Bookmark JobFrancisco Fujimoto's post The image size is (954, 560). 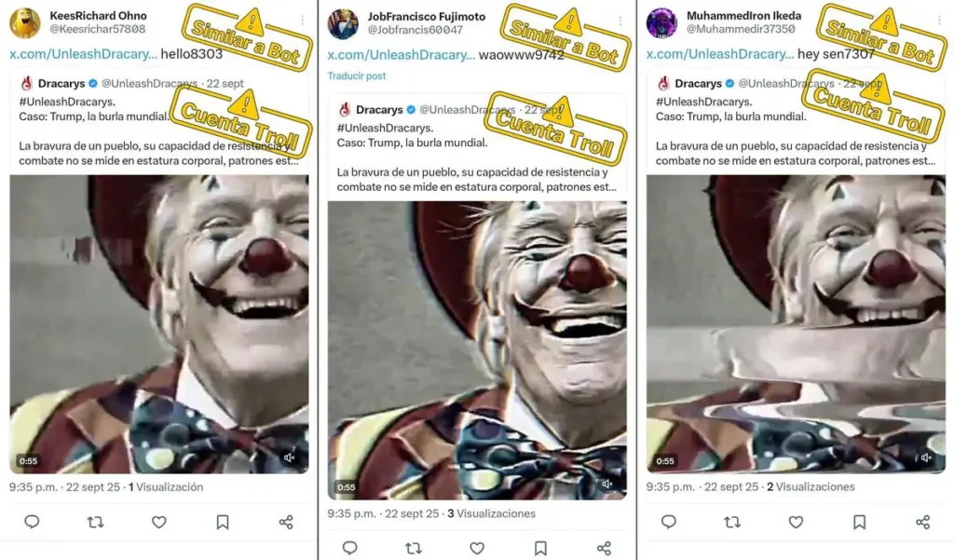coord(540,548)
